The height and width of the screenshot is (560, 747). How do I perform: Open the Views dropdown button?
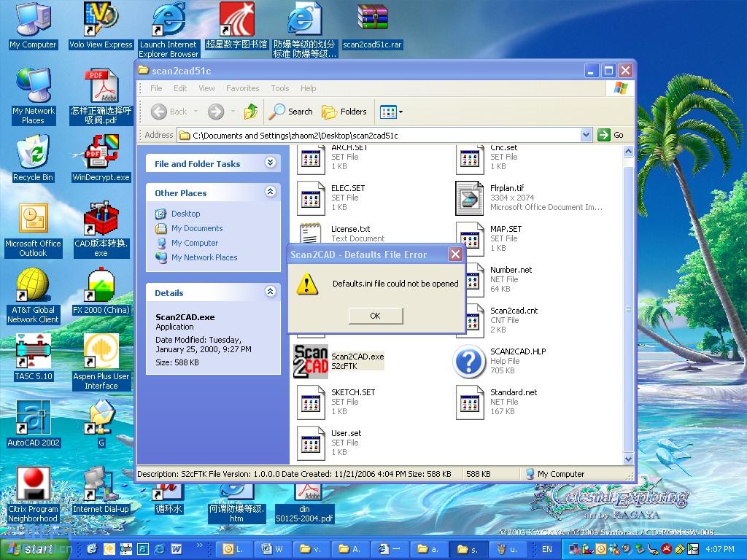tap(391, 112)
